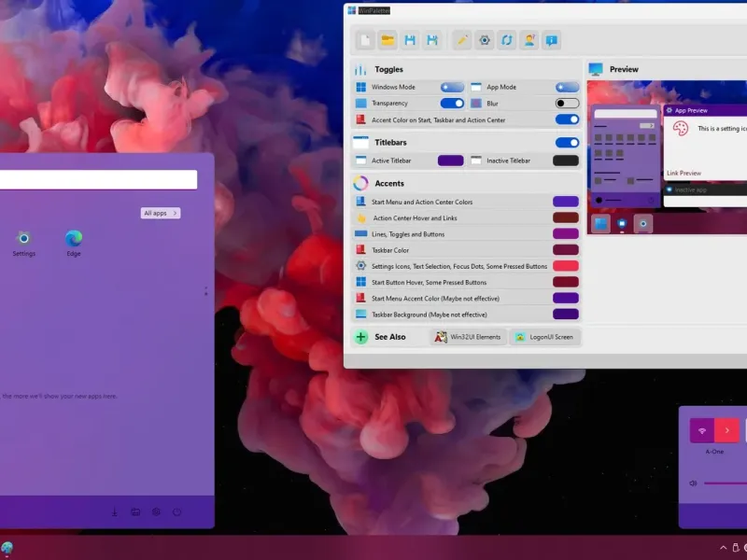
Task: Toggle the Windows Mode switch
Action: 452,87
